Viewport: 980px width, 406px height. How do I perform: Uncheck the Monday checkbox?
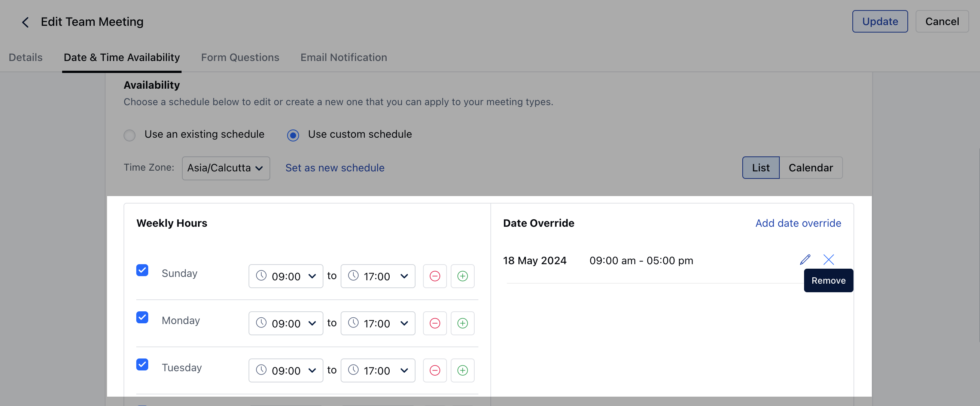pos(142,317)
